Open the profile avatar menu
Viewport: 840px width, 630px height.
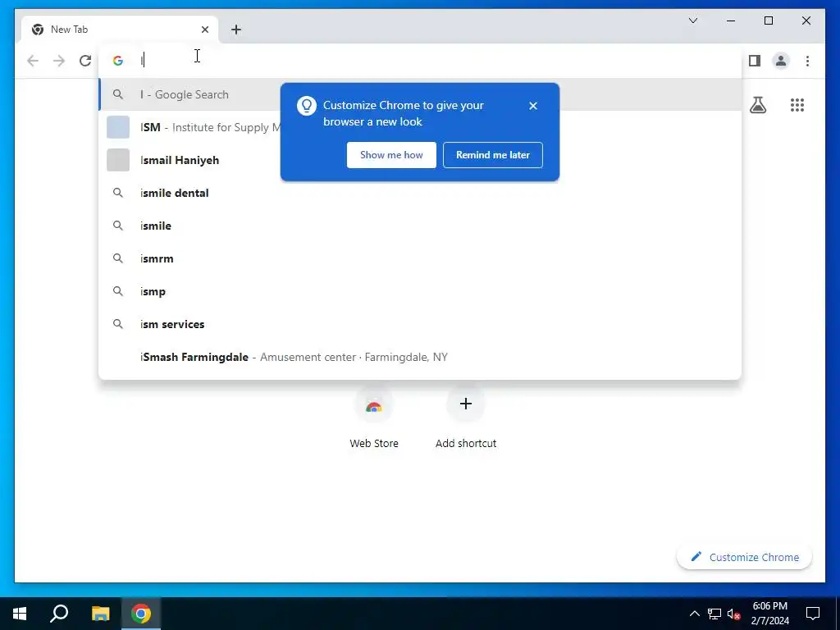click(781, 61)
